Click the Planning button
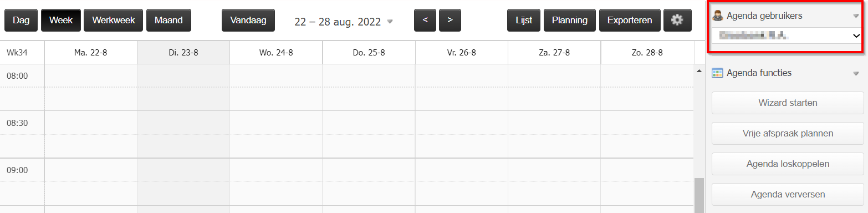This screenshot has height=213, width=868. [x=570, y=20]
